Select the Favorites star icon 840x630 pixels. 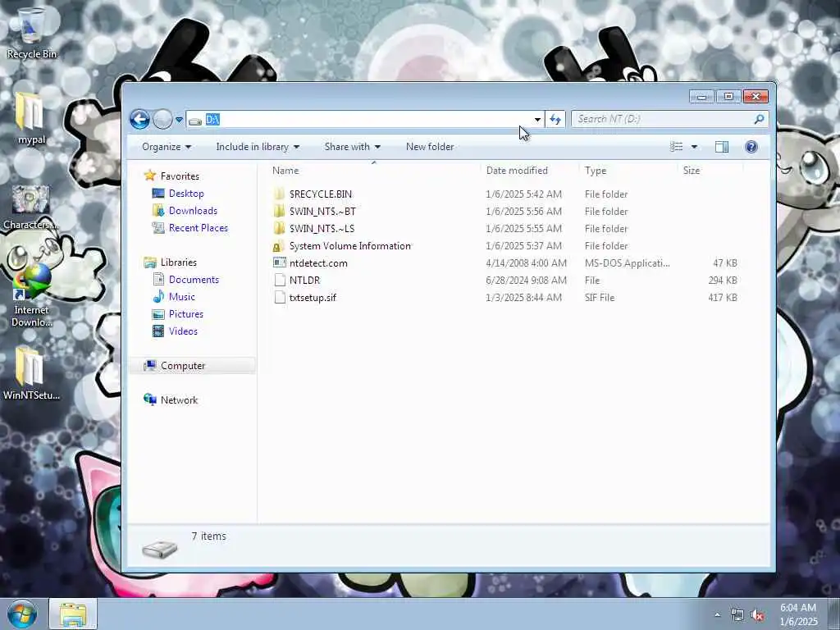point(150,176)
